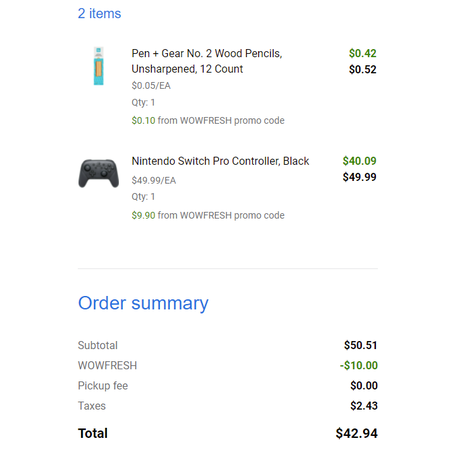Click the WOWFRESH discount -$10.00
This screenshot has width=450, height=450.
click(359, 365)
